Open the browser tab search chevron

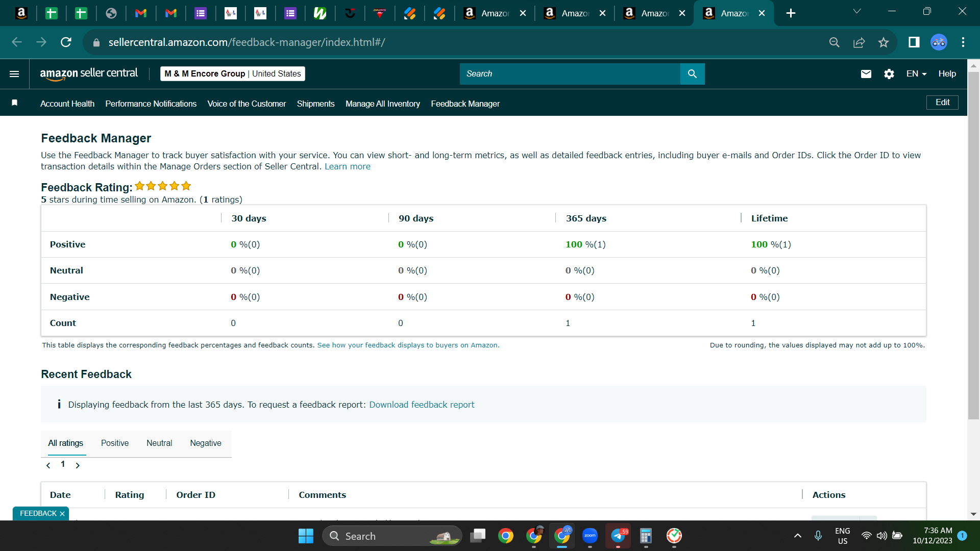857,11
